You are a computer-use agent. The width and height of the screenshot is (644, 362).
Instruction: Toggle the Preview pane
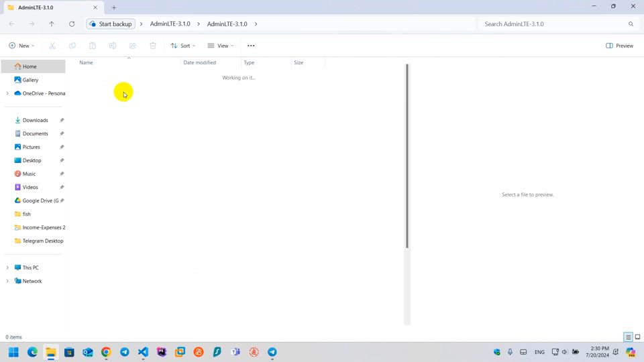click(x=619, y=46)
